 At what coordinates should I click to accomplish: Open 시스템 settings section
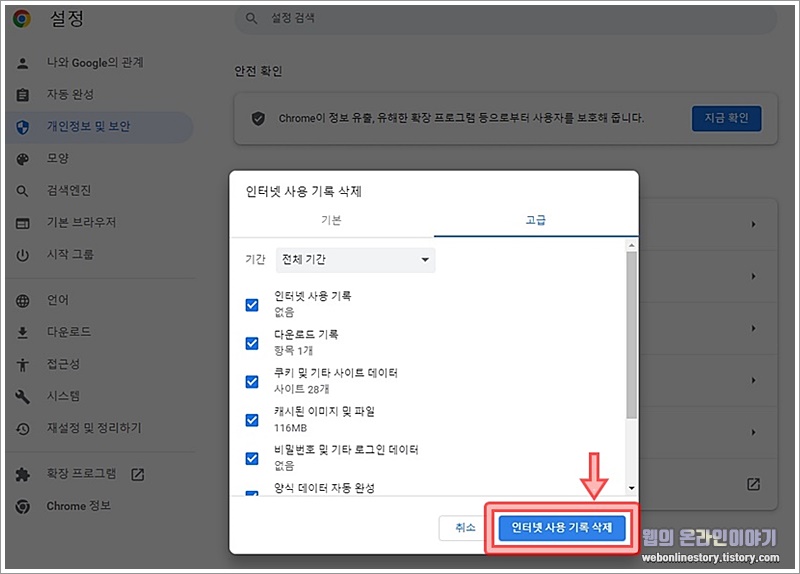[100, 396]
